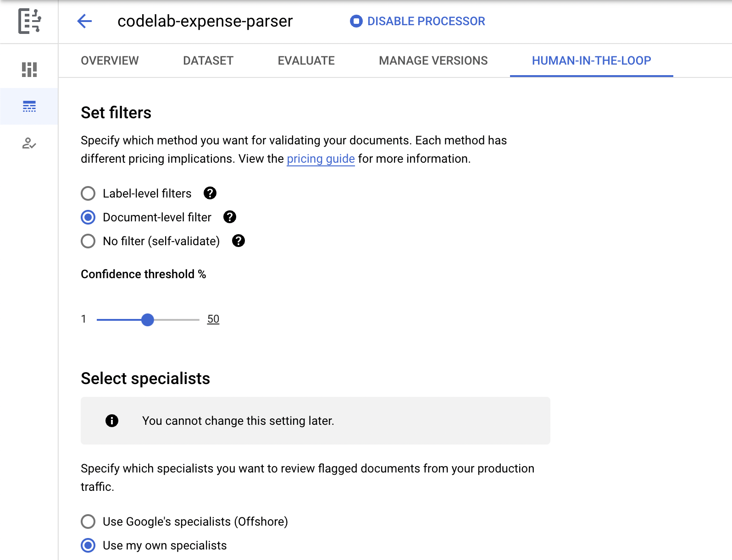Click info icon in specialists notice
732x560 pixels.
point(112,421)
